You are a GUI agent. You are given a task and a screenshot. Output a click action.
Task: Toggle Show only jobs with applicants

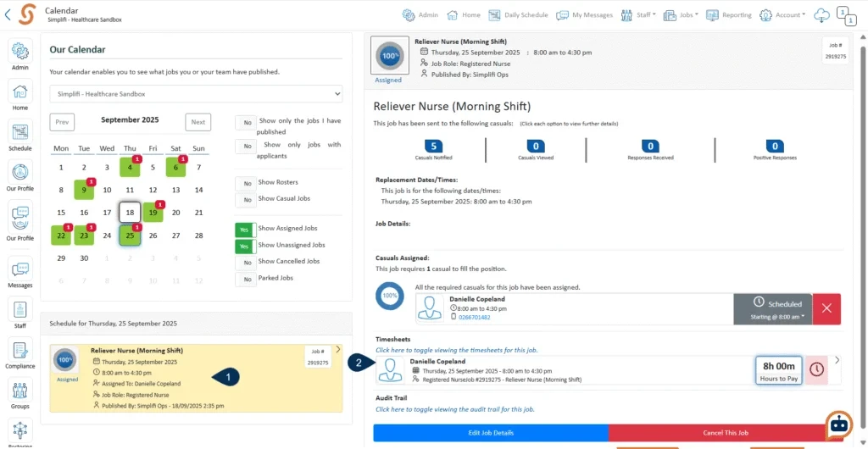(246, 146)
